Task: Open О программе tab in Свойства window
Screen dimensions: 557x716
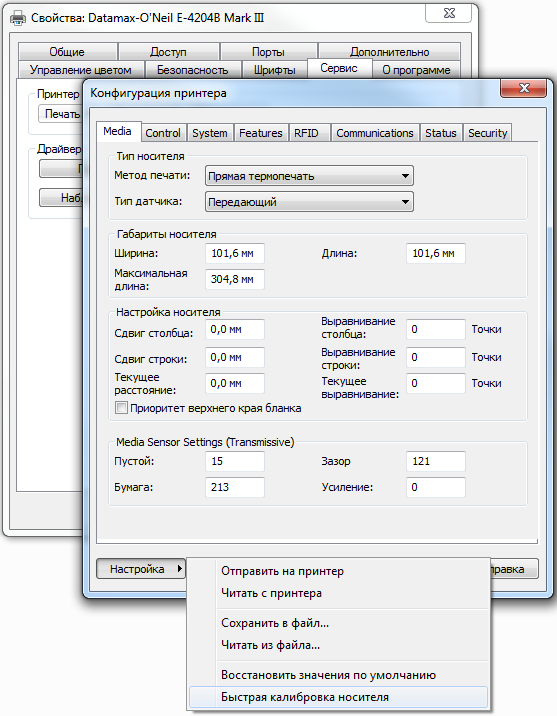Action: pyautogui.click(x=416, y=70)
